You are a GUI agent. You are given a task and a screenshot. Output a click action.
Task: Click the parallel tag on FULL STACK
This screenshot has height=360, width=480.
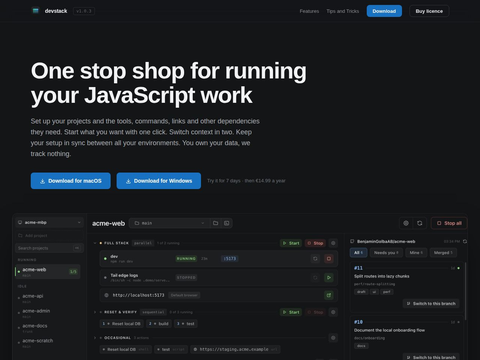tap(143, 243)
